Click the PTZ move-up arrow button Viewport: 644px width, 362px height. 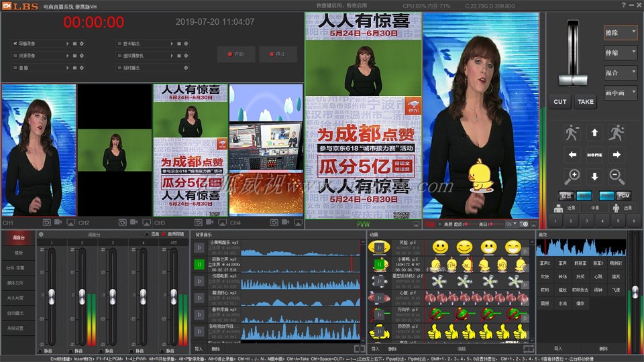(594, 133)
